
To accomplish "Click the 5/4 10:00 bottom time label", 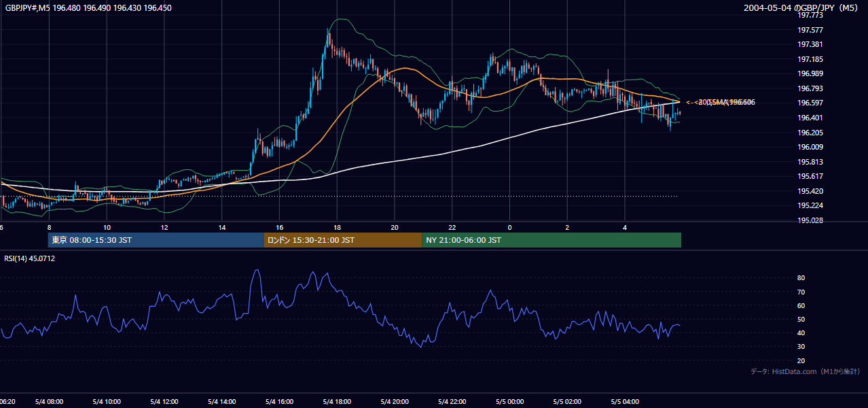I will pyautogui.click(x=107, y=401).
